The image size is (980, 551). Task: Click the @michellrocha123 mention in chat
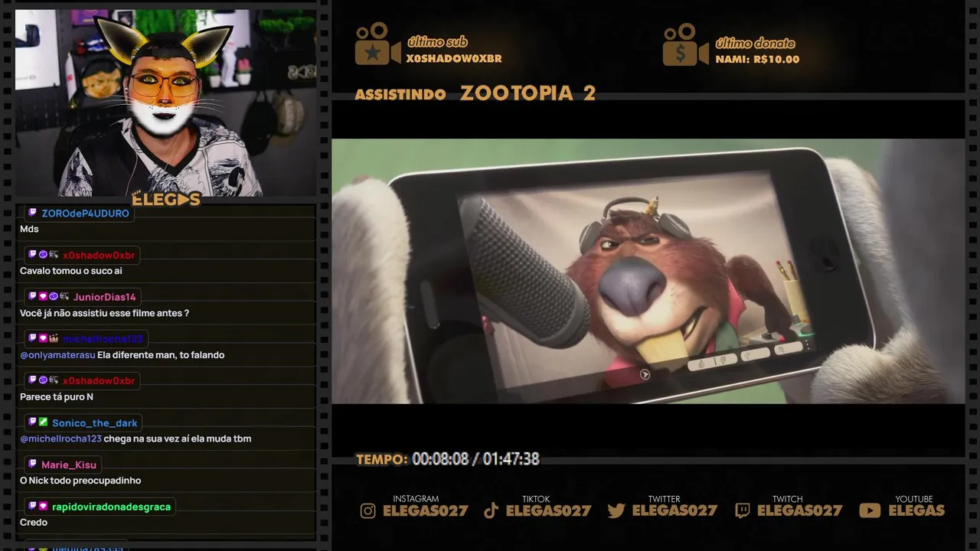click(x=60, y=439)
